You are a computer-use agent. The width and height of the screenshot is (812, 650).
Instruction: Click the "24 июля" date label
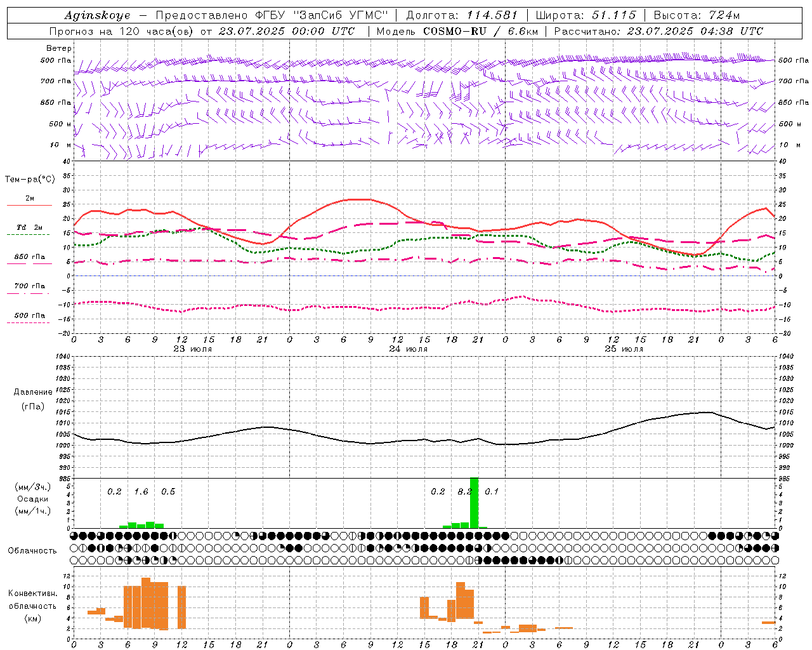[x=409, y=349]
